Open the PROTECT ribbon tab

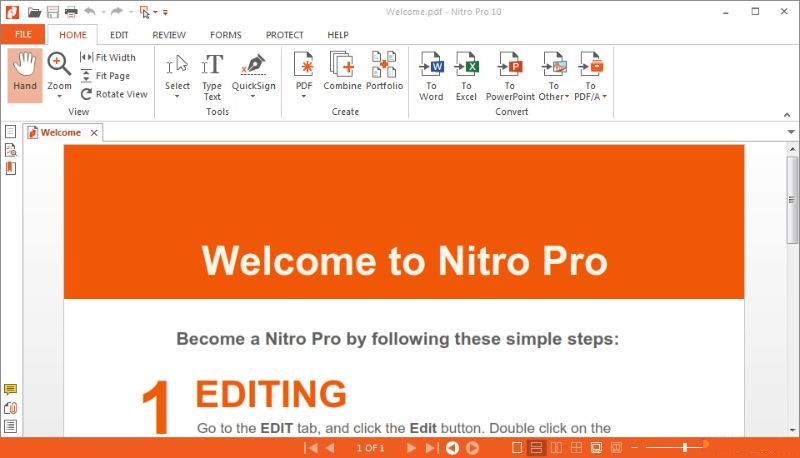coord(284,35)
